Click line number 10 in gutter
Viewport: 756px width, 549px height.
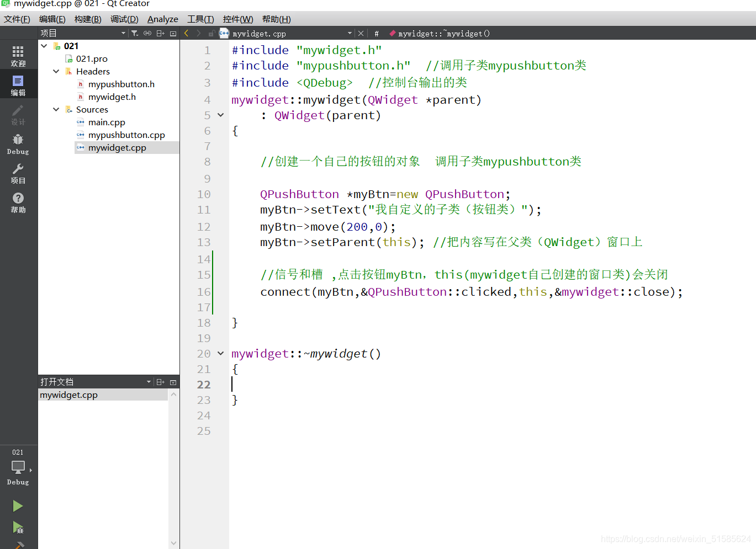pos(204,194)
